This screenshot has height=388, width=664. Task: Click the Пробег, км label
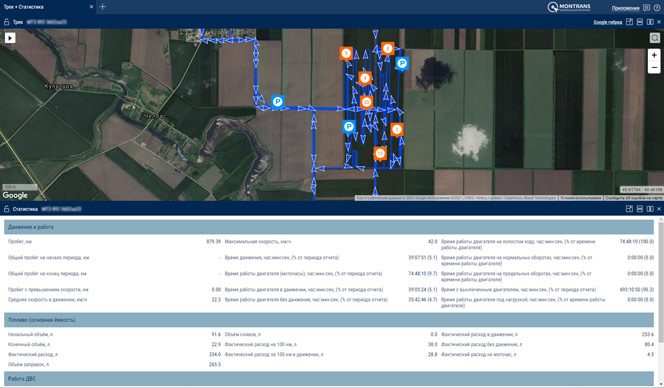click(x=20, y=241)
